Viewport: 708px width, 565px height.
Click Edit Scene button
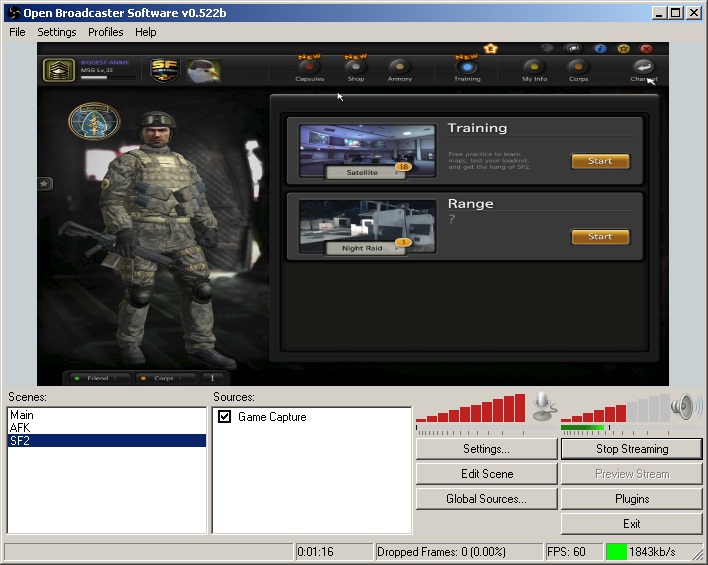[487, 474]
